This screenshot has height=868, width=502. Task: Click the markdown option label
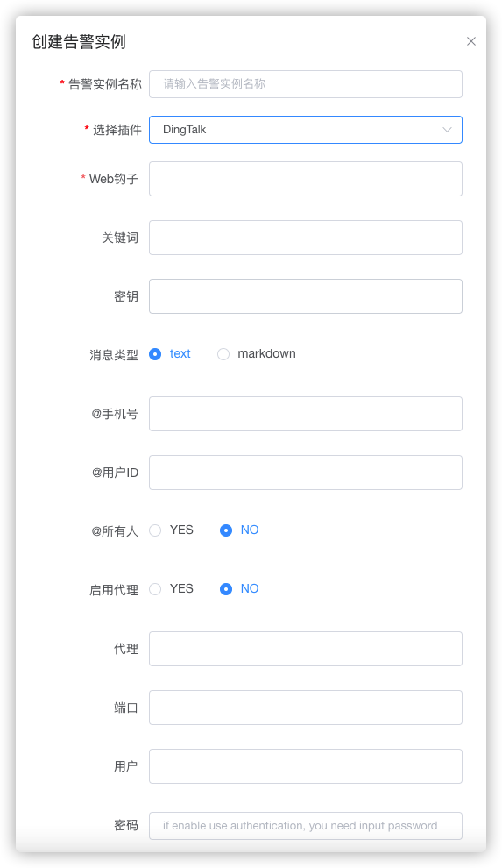point(266,353)
